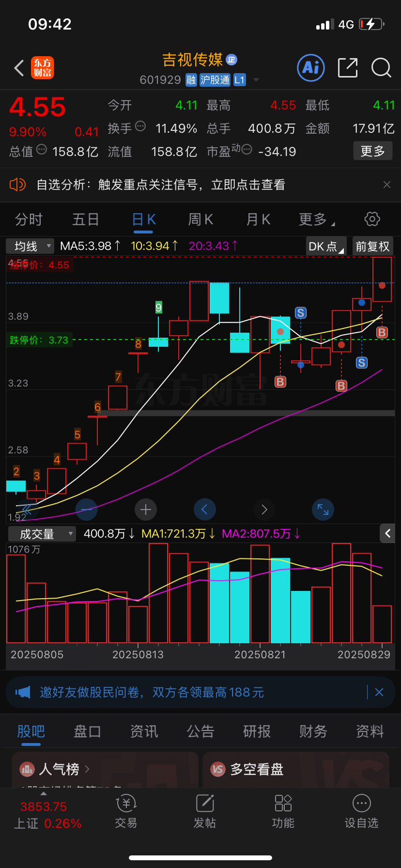Screen dimensions: 401x868
Task: Select the 日K chart tab
Action: click(x=143, y=219)
